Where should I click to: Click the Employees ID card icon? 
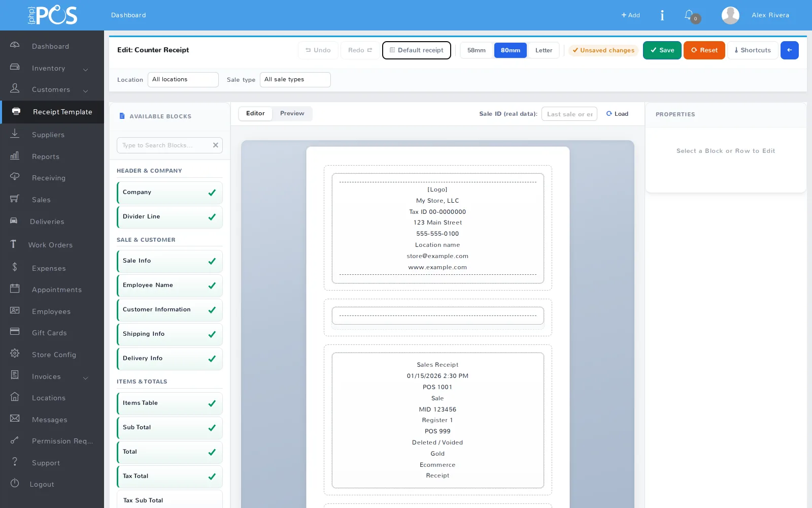coord(15,310)
